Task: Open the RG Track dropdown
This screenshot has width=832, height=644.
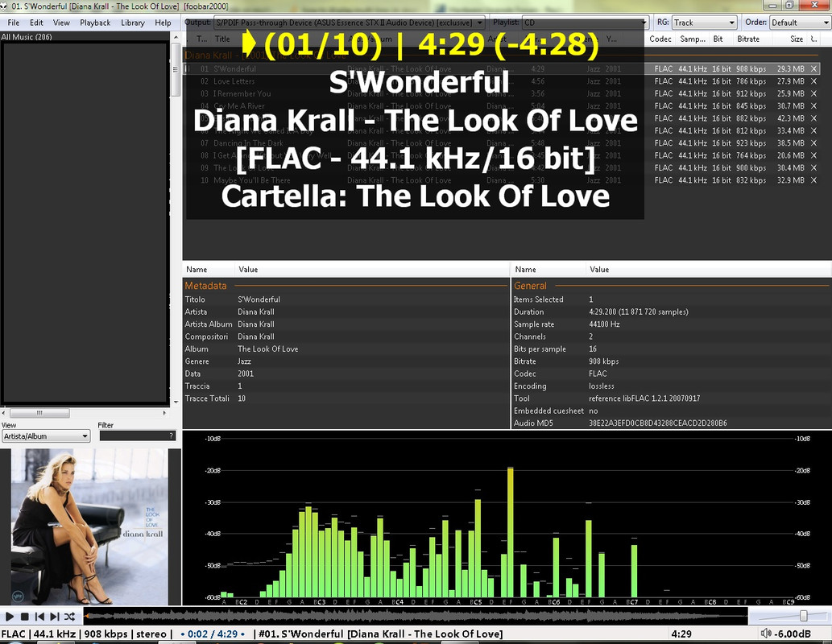Action: [704, 23]
